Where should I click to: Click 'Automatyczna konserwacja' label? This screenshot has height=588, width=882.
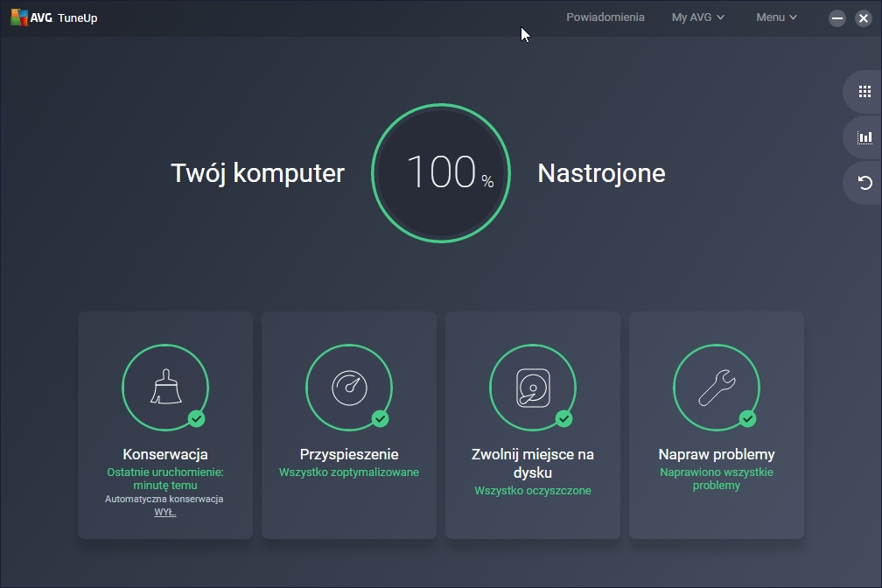coord(164,499)
